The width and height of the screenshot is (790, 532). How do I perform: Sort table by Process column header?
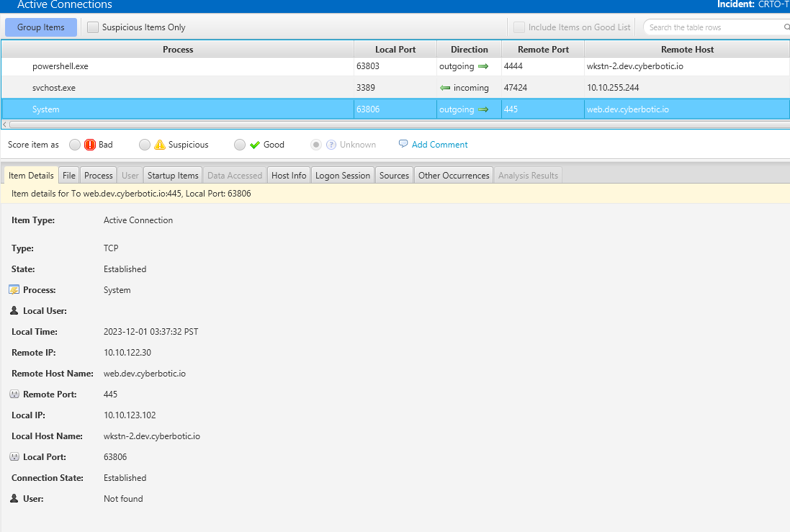pos(178,50)
